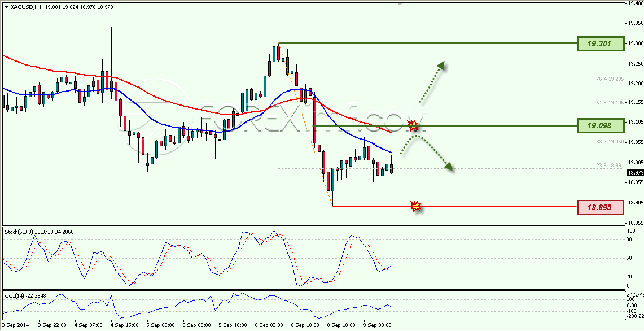Click the Fibonacci label 38.2 19.050
644x331 pixels.
pyautogui.click(x=610, y=141)
